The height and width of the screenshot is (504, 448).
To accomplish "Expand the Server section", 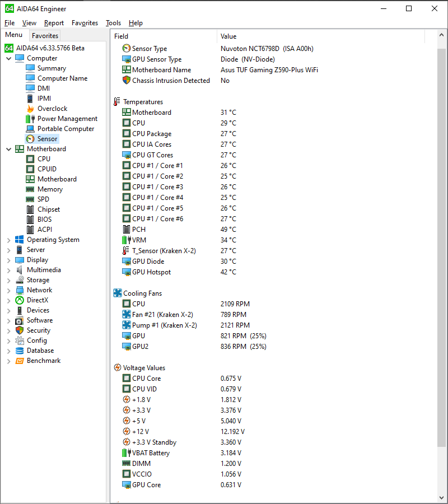I will [x=8, y=249].
